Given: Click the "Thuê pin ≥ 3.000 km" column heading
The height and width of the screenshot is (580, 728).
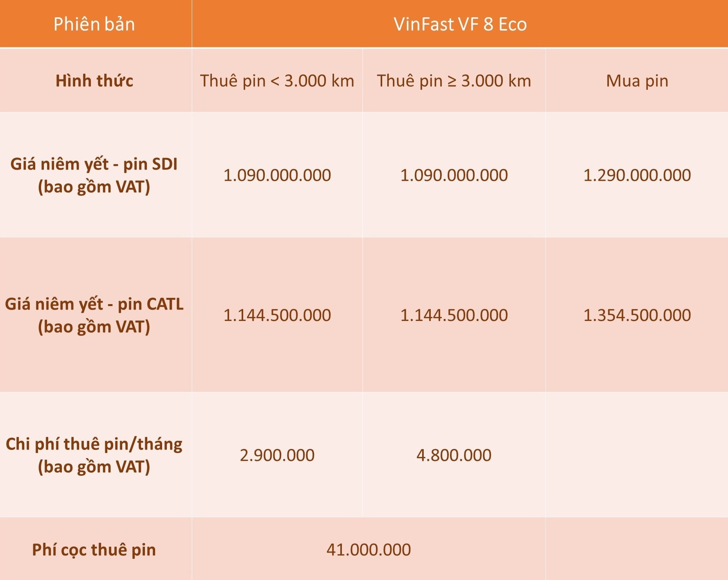Looking at the screenshot, I should [x=454, y=81].
